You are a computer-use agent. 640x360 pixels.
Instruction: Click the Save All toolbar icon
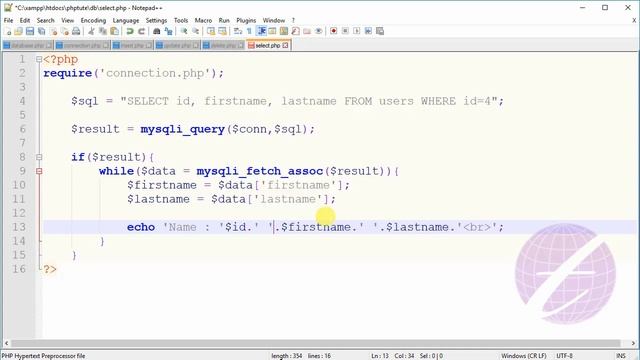tap(41, 31)
